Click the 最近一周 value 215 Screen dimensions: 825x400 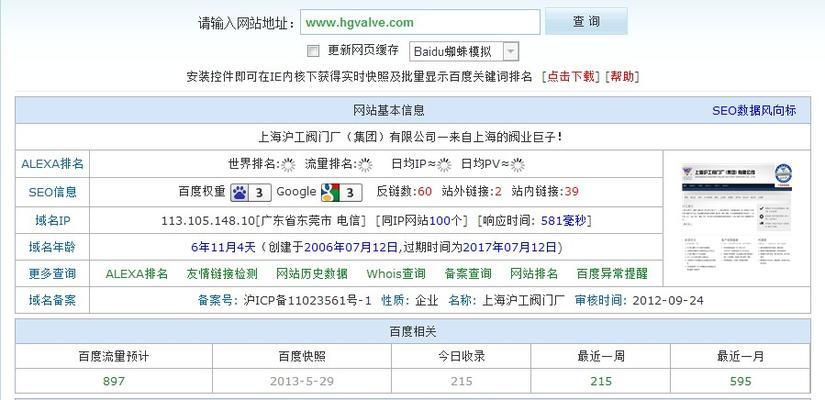tap(601, 381)
